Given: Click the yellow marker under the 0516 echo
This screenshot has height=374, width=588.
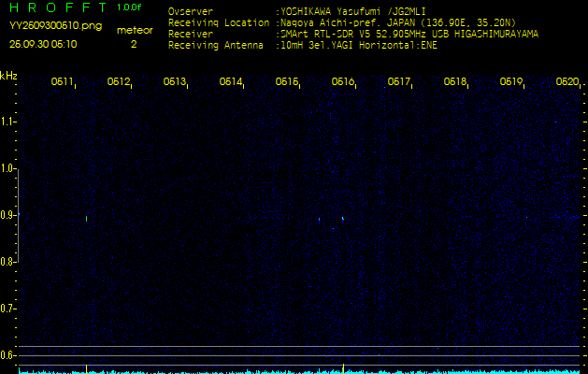Looking at the screenshot, I should coord(343,368).
